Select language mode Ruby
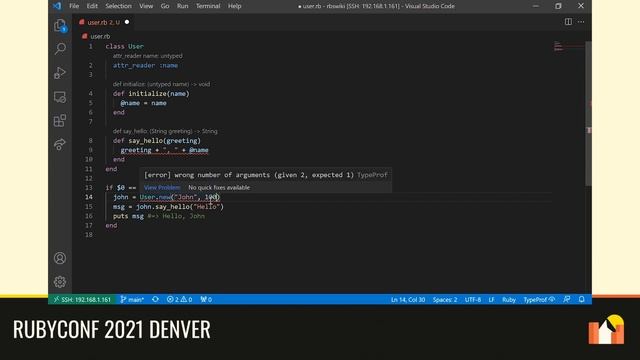 pyautogui.click(x=509, y=300)
